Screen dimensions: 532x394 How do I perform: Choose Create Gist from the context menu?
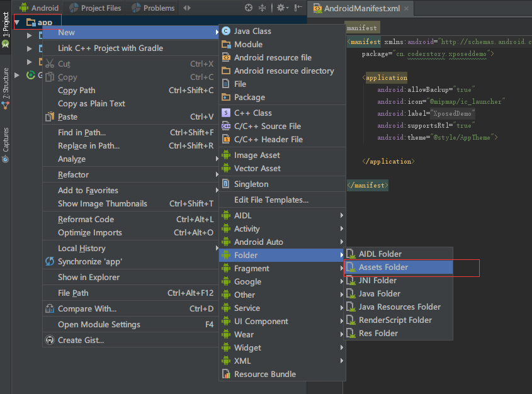(x=81, y=341)
